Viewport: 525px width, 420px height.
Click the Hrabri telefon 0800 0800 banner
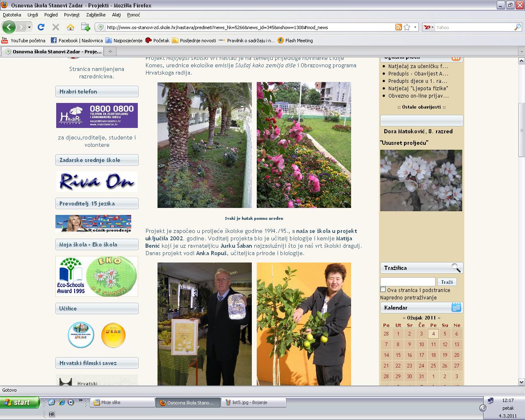[x=97, y=115]
